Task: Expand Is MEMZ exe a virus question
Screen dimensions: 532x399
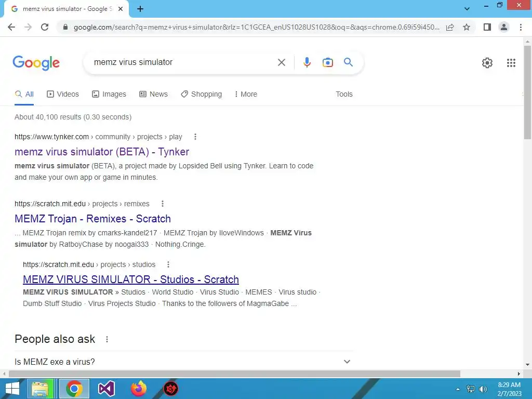Action: (183, 362)
